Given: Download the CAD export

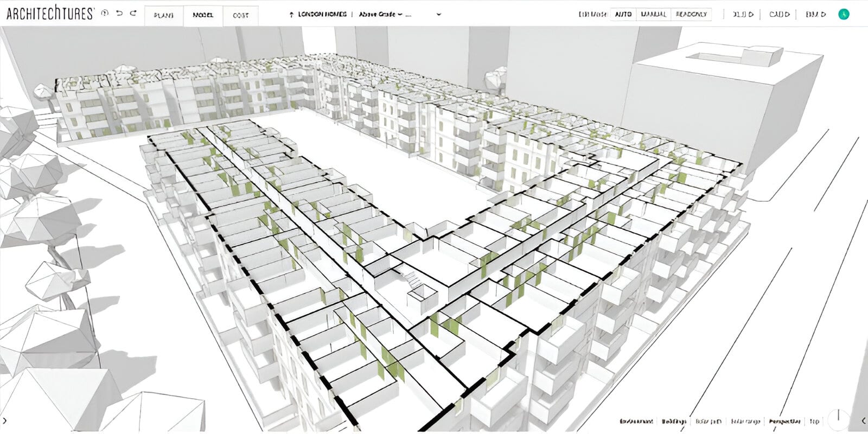Looking at the screenshot, I should (780, 14).
